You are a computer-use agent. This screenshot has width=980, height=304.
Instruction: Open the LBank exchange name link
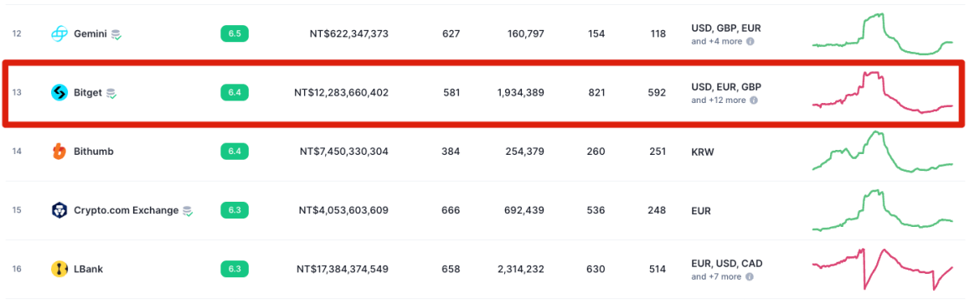(88, 269)
